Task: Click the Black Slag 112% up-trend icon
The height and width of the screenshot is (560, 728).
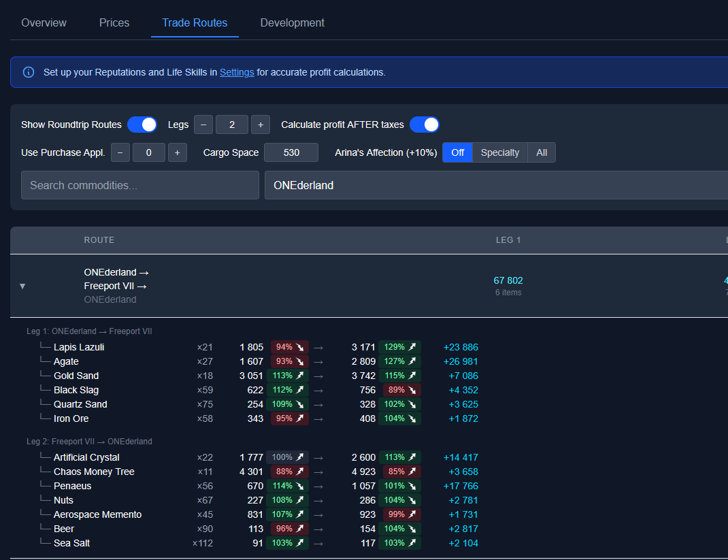Action: pos(300,390)
